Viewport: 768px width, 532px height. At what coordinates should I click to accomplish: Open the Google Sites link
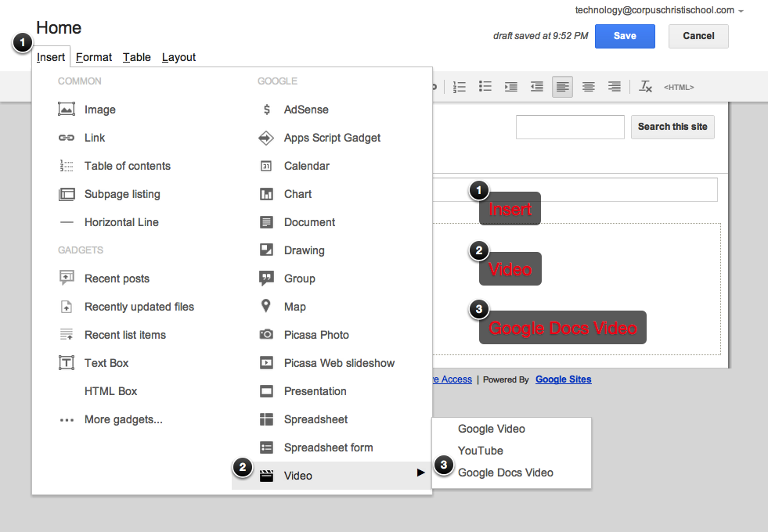click(x=563, y=379)
